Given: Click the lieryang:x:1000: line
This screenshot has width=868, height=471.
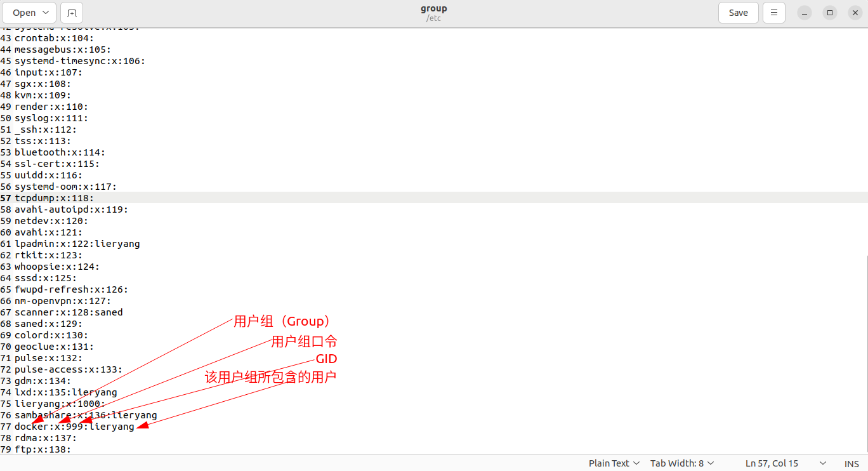Looking at the screenshot, I should [x=60, y=404].
